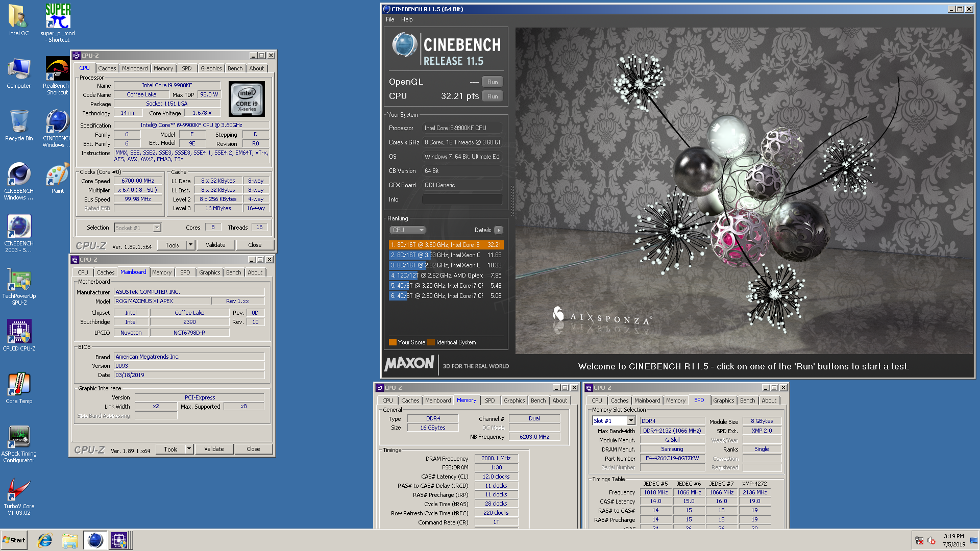Select SPD tab in Memory CPU-Z window

click(x=490, y=400)
